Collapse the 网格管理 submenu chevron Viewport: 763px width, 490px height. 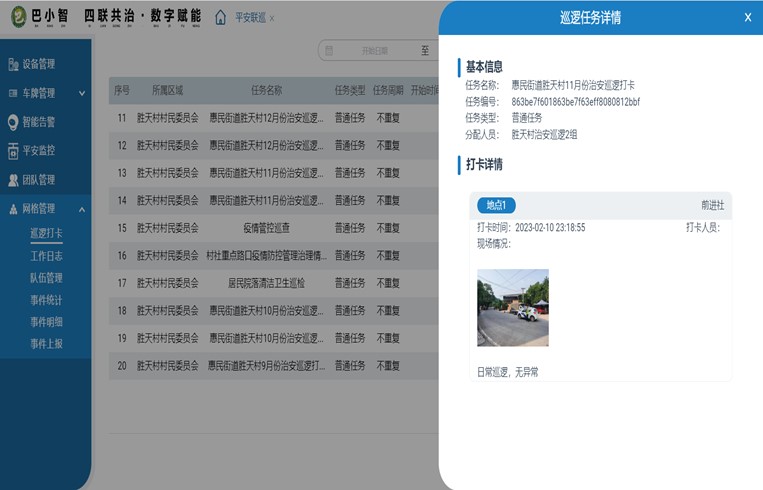pos(82,210)
